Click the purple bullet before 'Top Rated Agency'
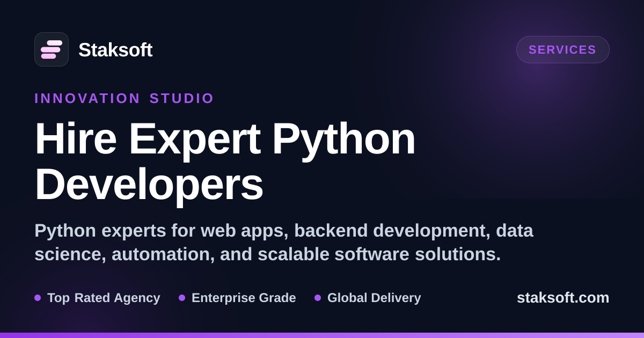The height and width of the screenshot is (338, 644). [x=38, y=298]
